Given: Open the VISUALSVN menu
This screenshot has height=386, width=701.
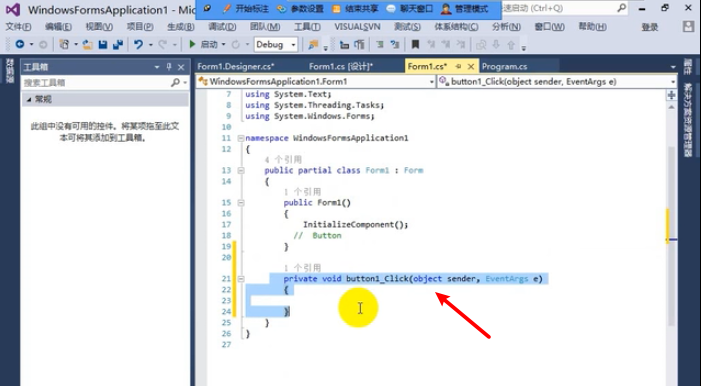Looking at the screenshot, I should [x=357, y=27].
